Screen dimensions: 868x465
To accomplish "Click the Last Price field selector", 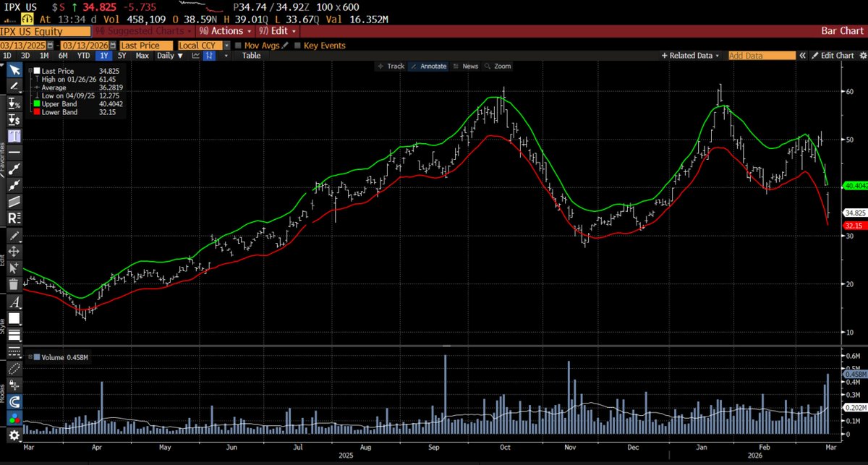I will click(x=147, y=46).
